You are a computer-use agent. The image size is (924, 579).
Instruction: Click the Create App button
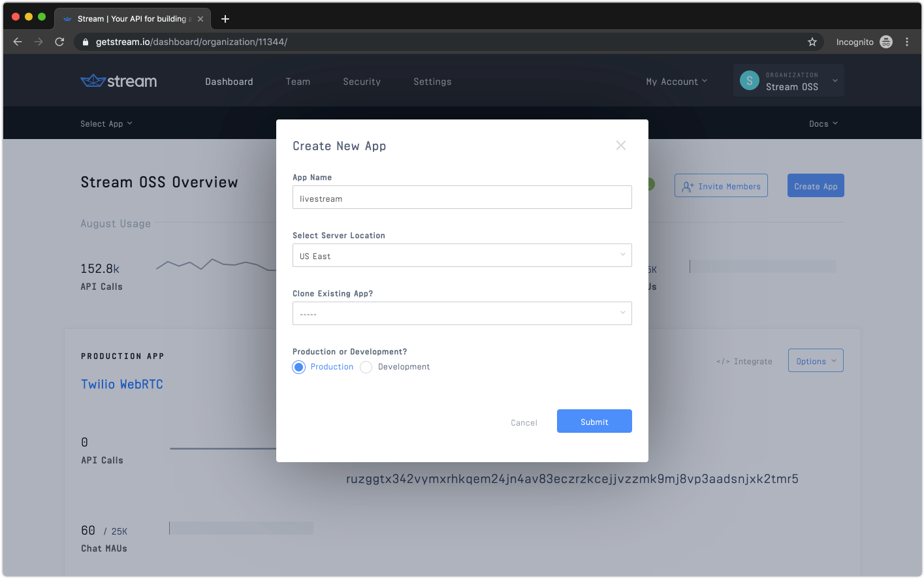pos(816,185)
